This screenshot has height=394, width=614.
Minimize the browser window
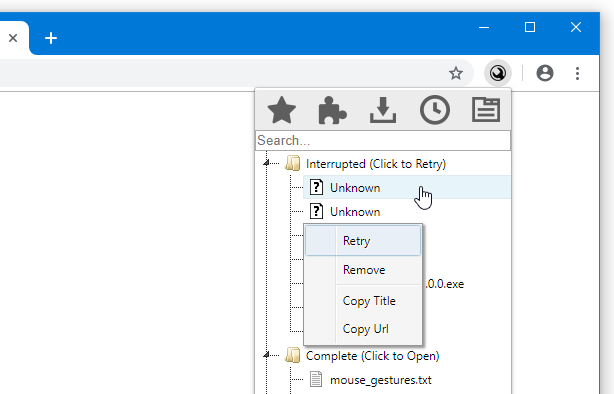click(x=484, y=27)
